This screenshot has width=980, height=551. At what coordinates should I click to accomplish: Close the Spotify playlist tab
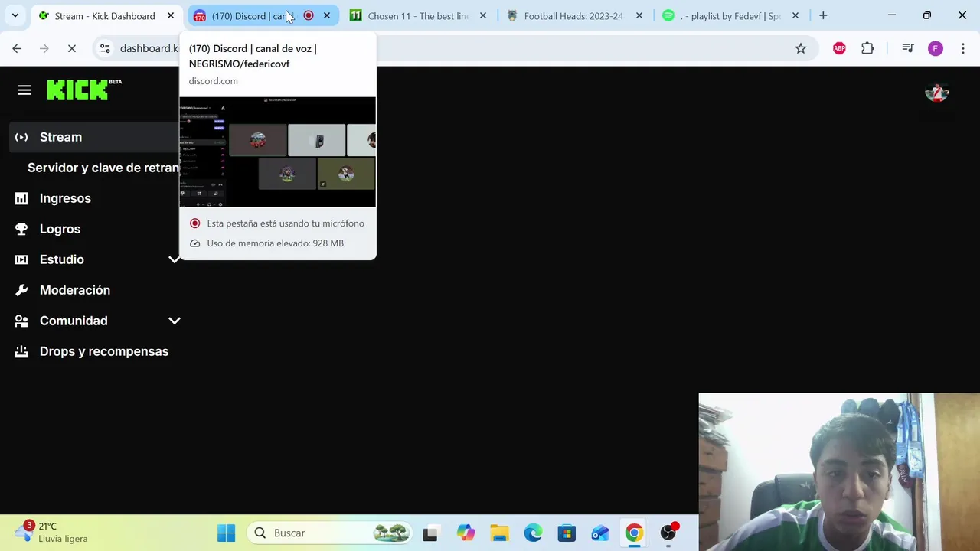point(795,15)
